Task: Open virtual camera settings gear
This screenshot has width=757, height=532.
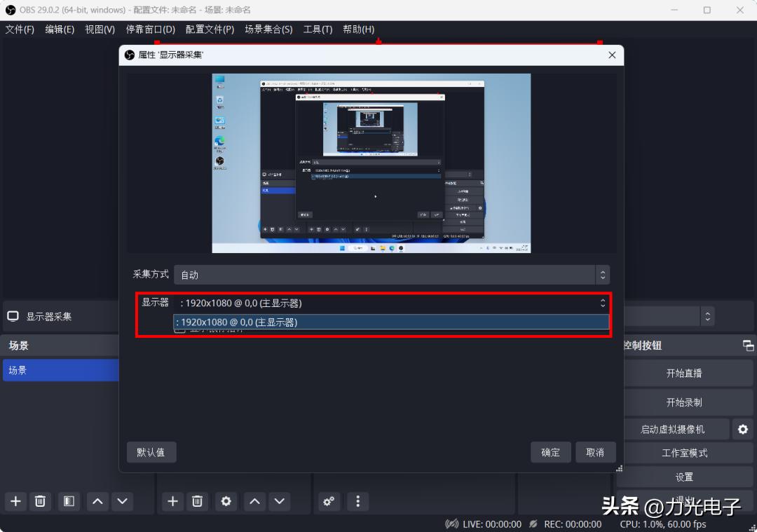Action: [742, 429]
